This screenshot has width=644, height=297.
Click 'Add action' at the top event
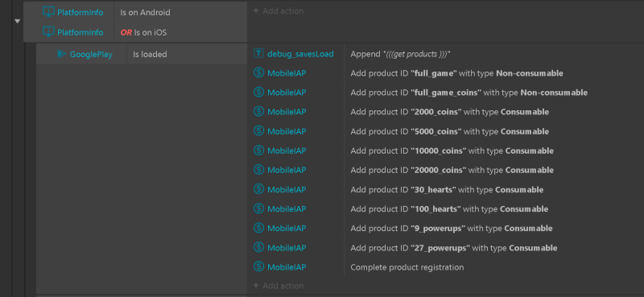279,11
